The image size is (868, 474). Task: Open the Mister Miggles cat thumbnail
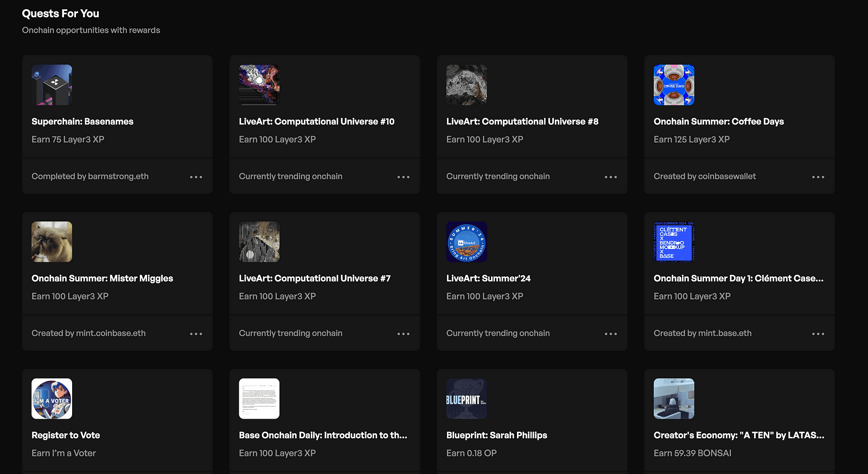click(52, 242)
